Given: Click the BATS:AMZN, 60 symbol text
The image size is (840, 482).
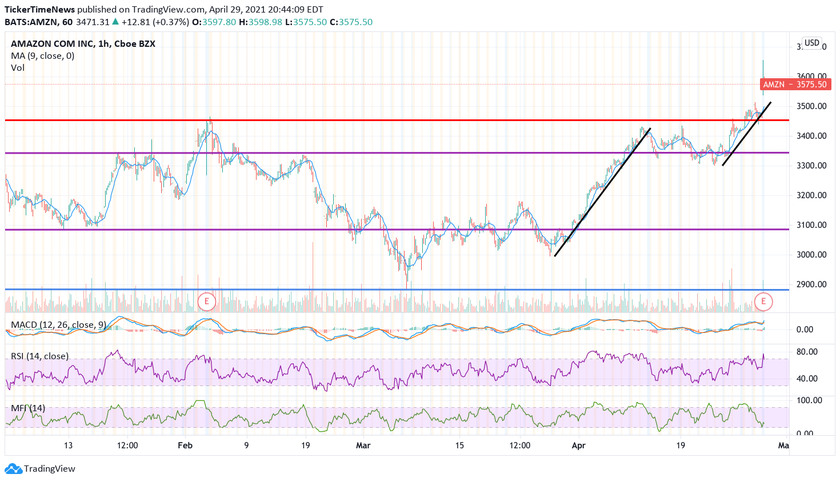Looking at the screenshot, I should point(38,22).
